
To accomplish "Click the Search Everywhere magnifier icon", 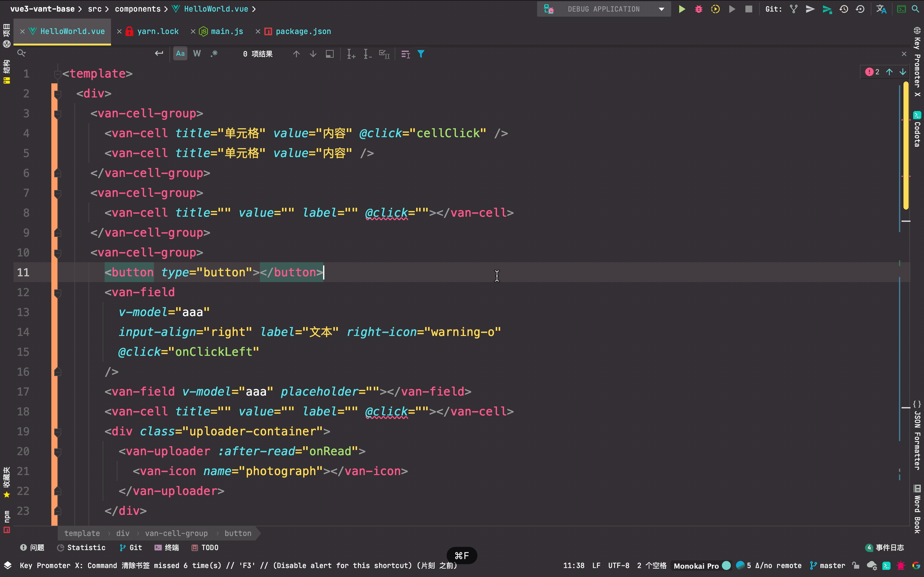I will tap(915, 9).
